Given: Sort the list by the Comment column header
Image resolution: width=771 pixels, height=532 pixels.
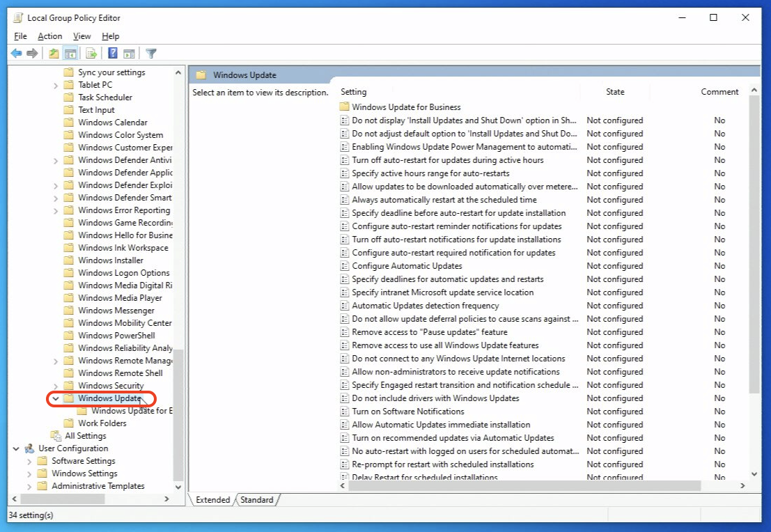Looking at the screenshot, I should tap(719, 92).
